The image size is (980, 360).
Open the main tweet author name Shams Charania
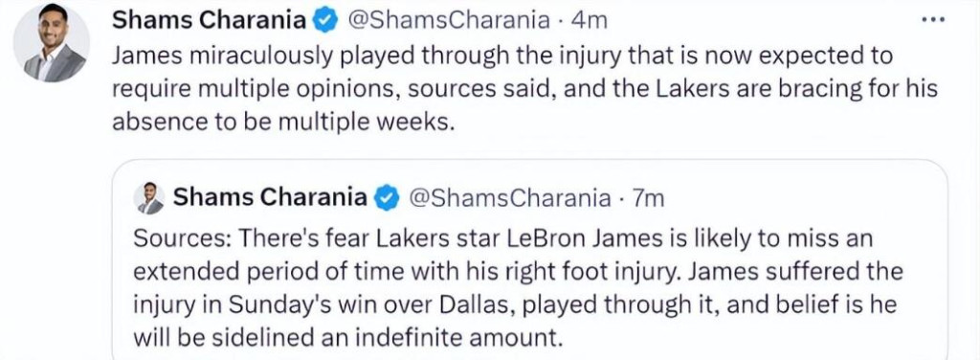click(x=209, y=21)
